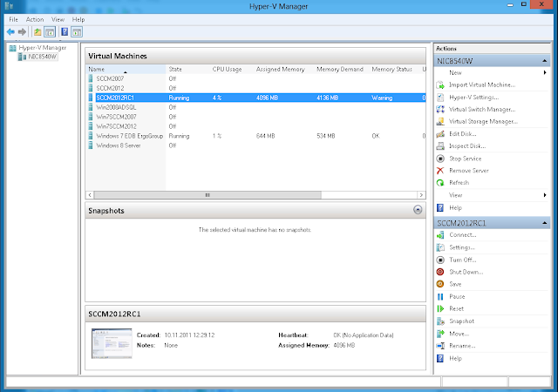Click the blue Help toolbar icon
558x392 pixels.
pyautogui.click(x=65, y=32)
